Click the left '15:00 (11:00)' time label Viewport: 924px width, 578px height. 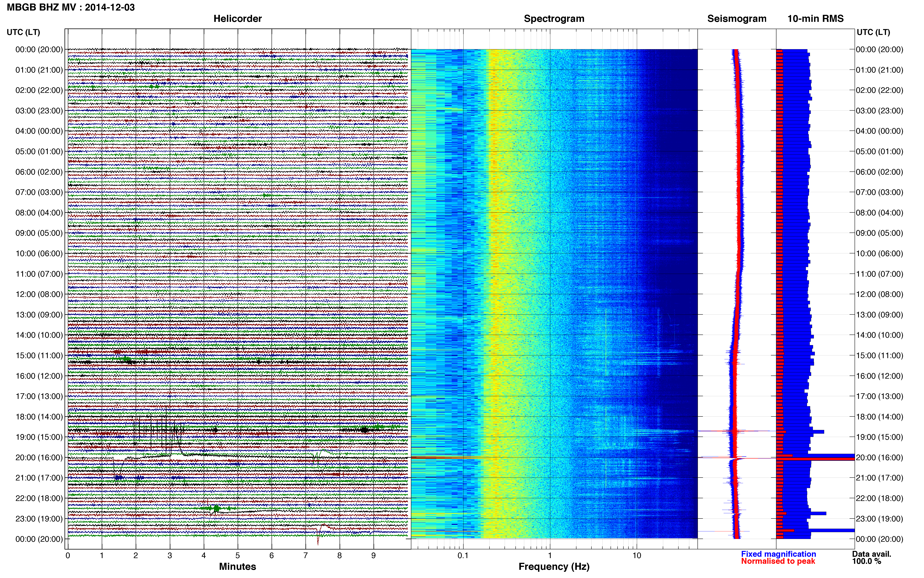39,355
